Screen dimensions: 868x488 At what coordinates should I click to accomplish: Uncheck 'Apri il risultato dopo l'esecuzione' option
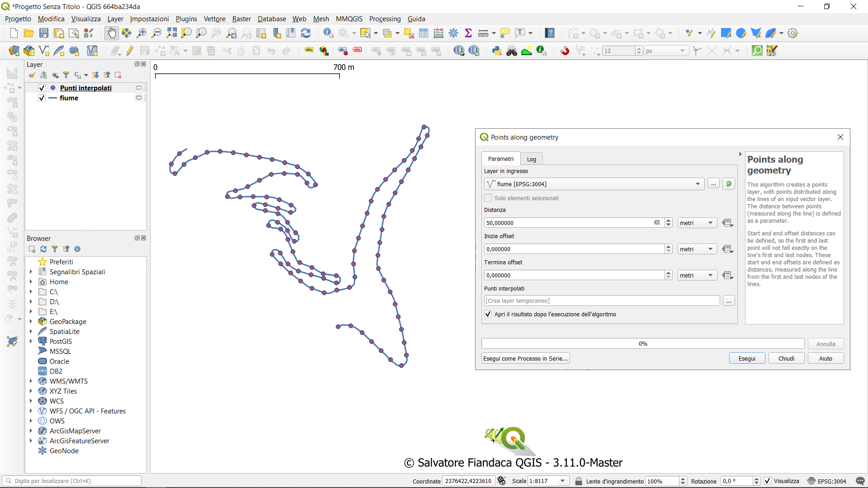coord(488,314)
